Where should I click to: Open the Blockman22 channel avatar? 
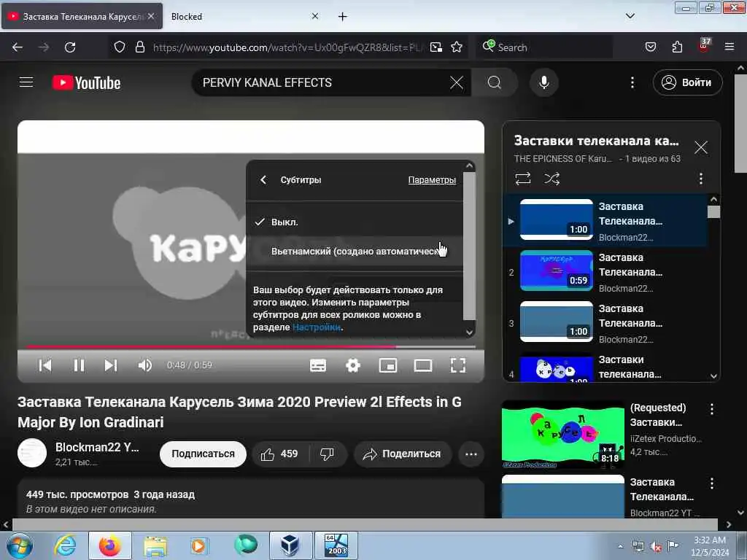click(x=32, y=452)
